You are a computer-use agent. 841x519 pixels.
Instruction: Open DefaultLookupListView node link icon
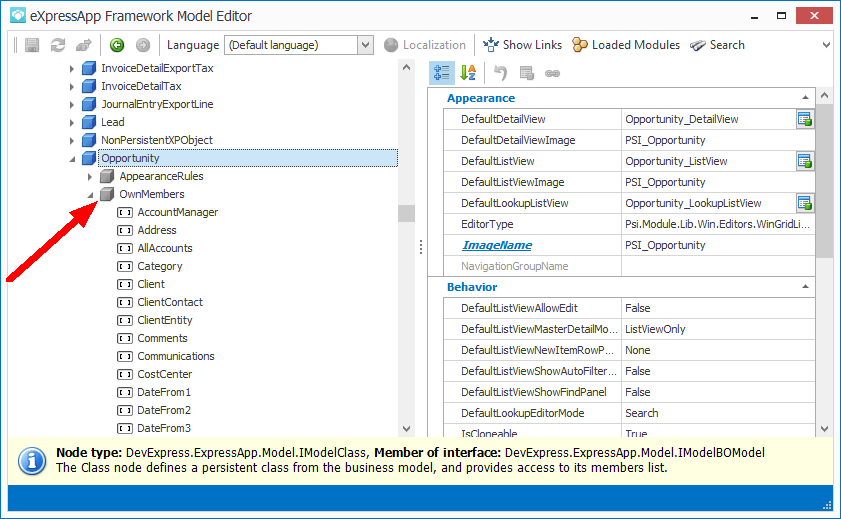(805, 203)
